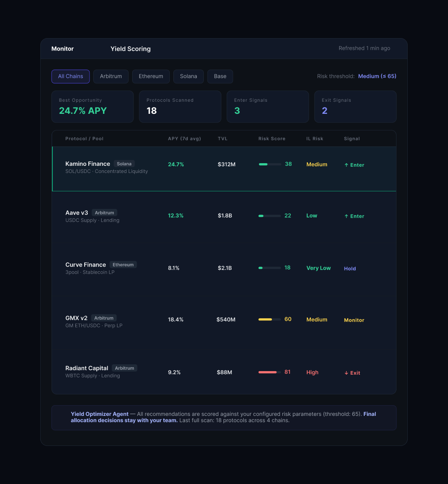Switch to Yield Scoring tab
448x484 pixels.
tap(130, 49)
